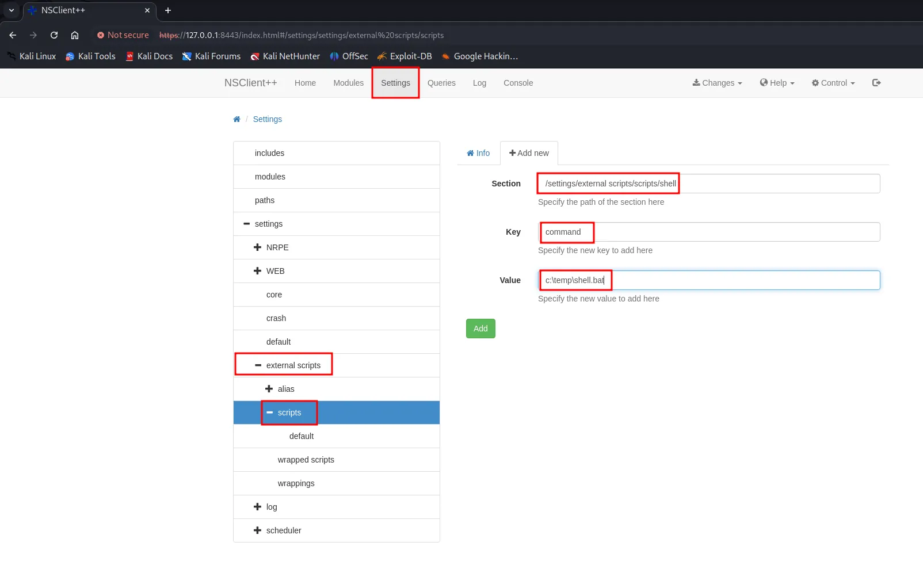Open the OffSec bookmark
The height and width of the screenshot is (588, 923).
pos(349,56)
